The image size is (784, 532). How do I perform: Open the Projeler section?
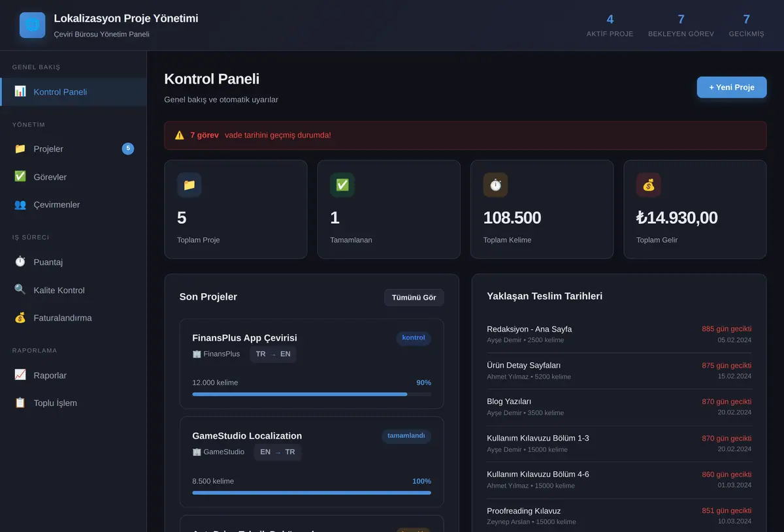click(x=73, y=149)
